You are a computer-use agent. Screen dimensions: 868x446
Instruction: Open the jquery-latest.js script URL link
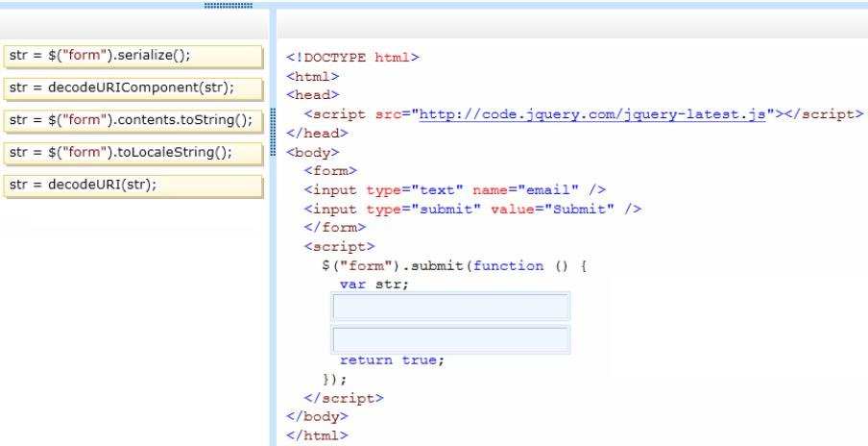click(592, 114)
